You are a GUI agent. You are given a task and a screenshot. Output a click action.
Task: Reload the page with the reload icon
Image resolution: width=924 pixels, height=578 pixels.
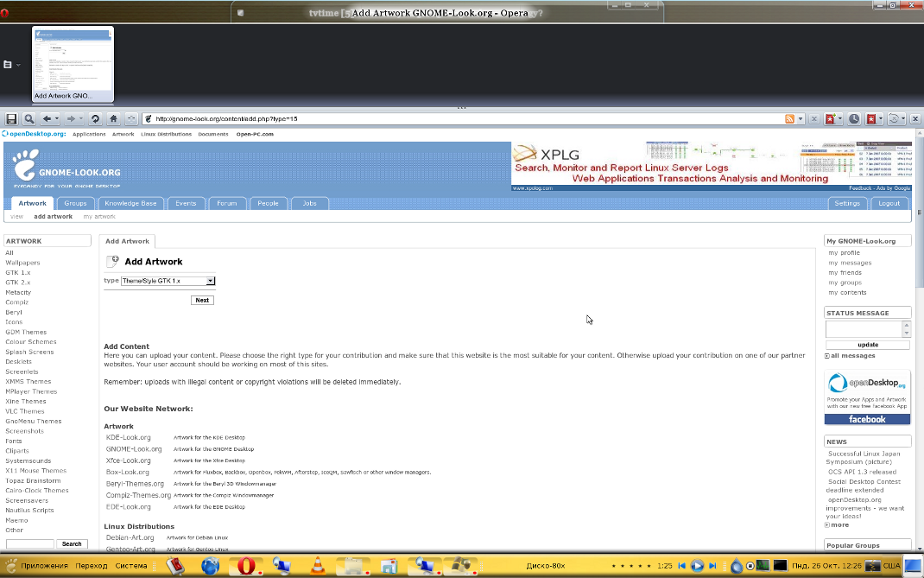click(x=95, y=118)
